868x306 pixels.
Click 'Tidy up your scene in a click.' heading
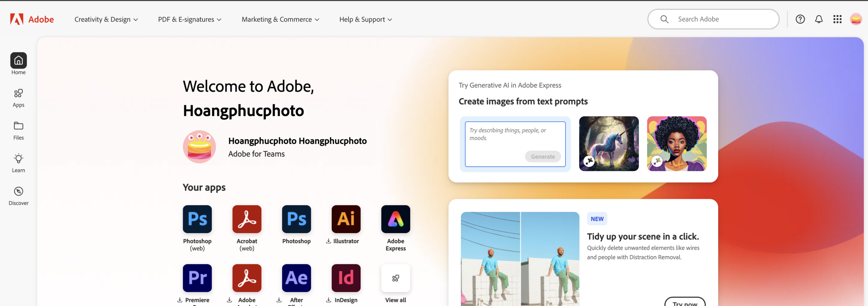643,236
